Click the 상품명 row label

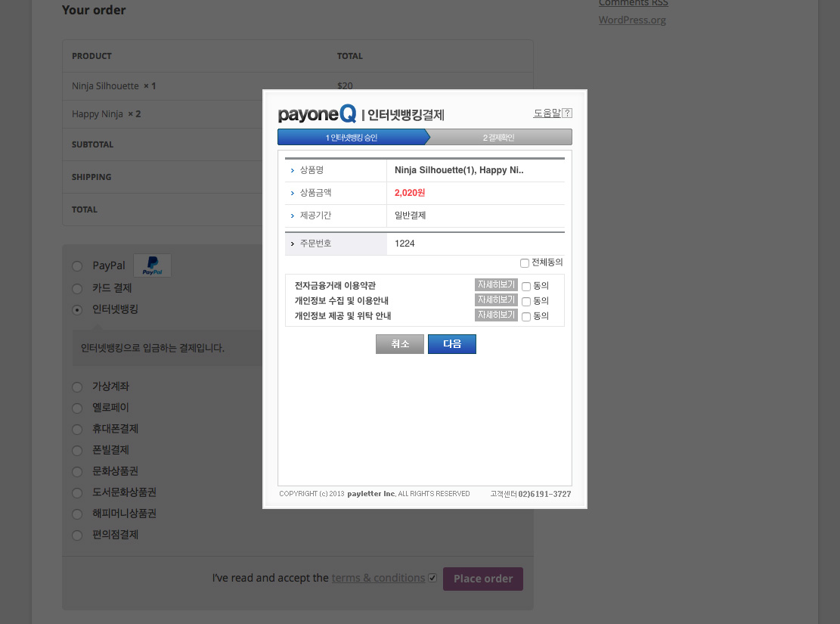[312, 170]
